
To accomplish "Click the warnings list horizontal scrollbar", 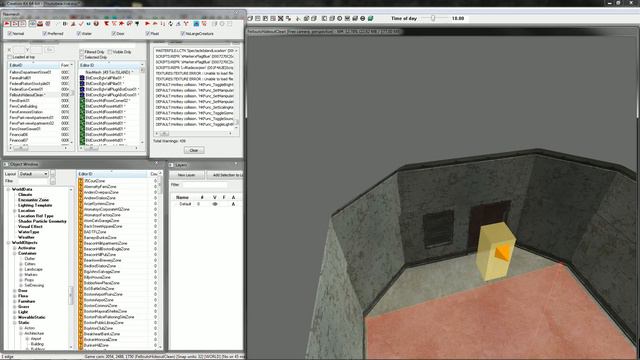I will [193, 133].
